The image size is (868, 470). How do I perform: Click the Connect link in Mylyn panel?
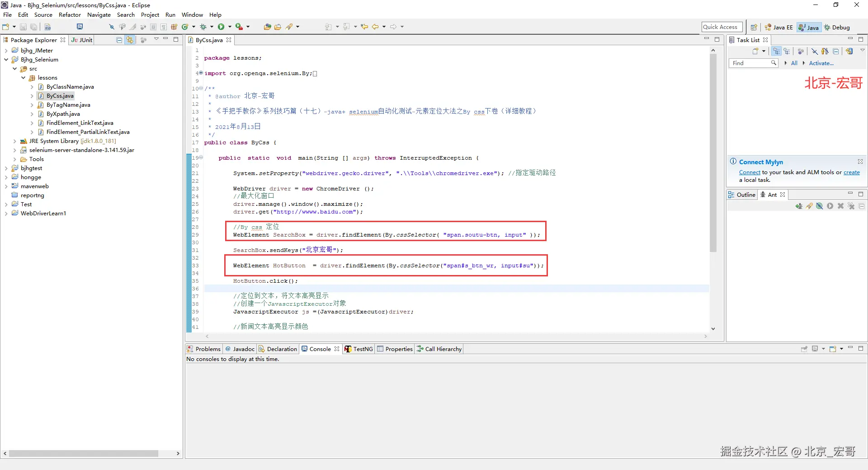click(750, 172)
